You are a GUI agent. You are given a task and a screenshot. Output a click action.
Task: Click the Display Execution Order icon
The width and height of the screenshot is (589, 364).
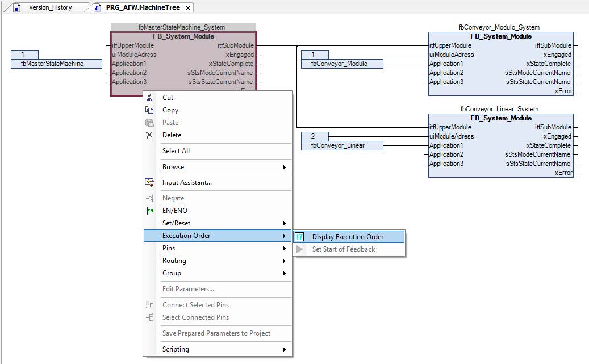click(300, 237)
